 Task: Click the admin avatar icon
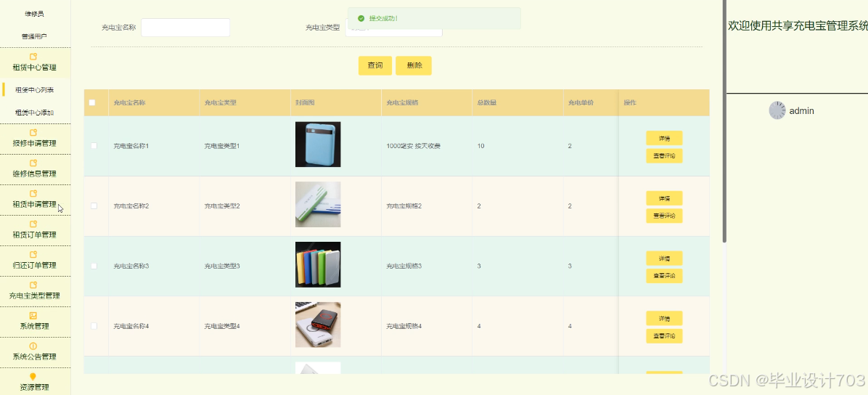pyautogui.click(x=777, y=110)
